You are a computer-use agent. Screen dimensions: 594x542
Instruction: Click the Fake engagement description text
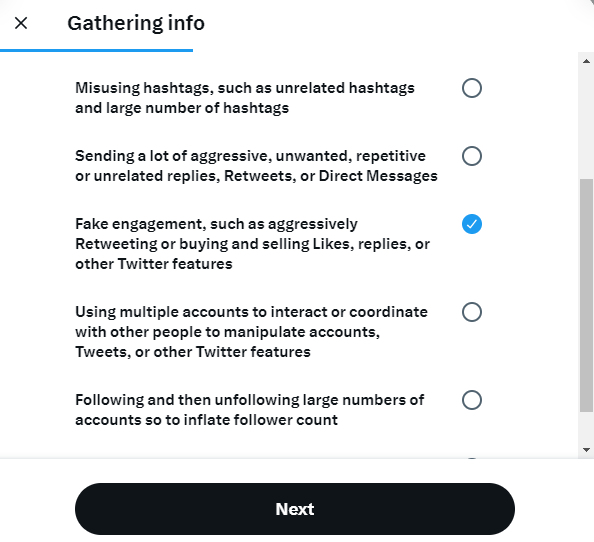[252, 244]
